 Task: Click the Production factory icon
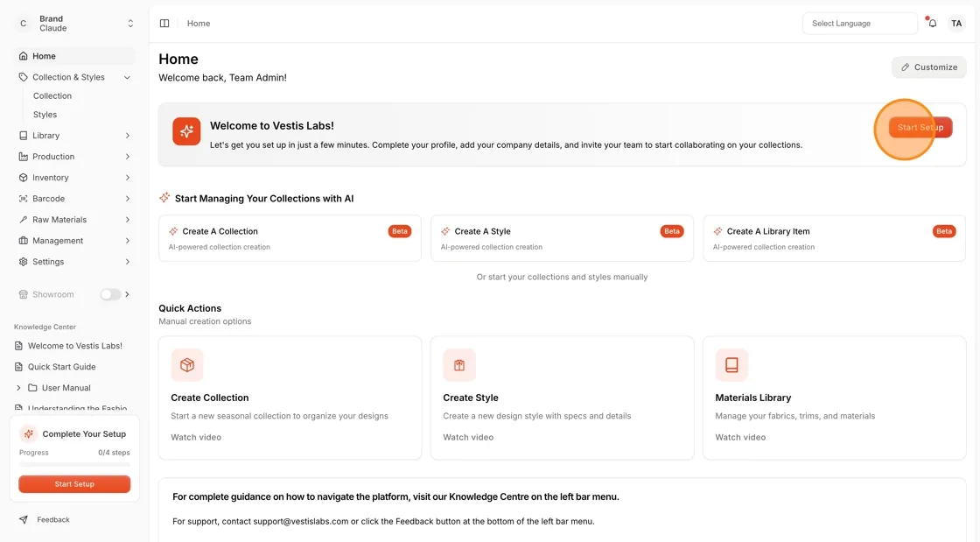point(23,157)
